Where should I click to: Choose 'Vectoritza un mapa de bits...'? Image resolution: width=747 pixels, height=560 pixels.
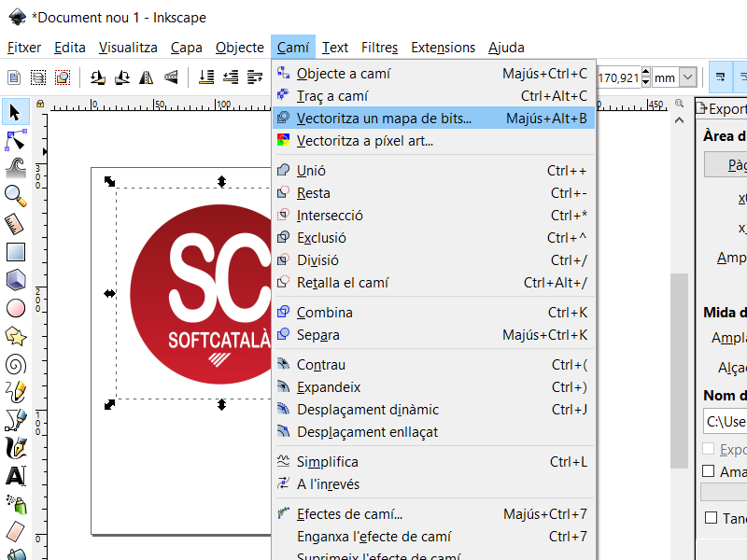[433, 119]
